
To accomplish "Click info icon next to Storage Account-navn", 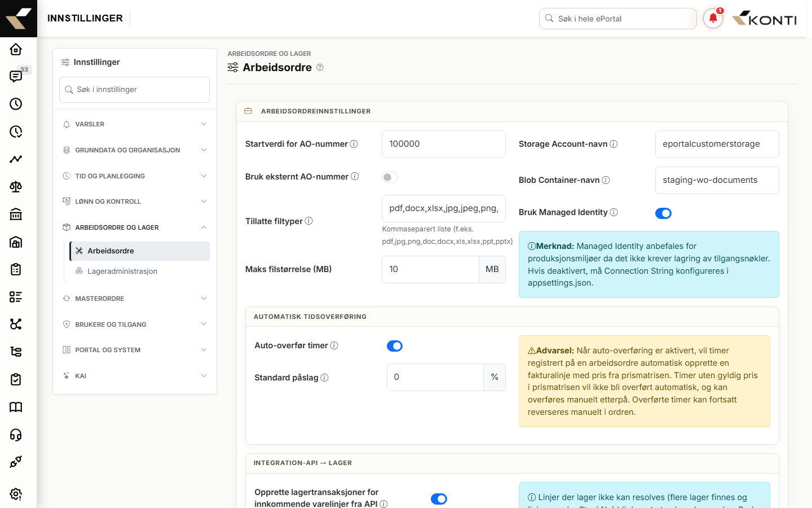I will point(614,144).
